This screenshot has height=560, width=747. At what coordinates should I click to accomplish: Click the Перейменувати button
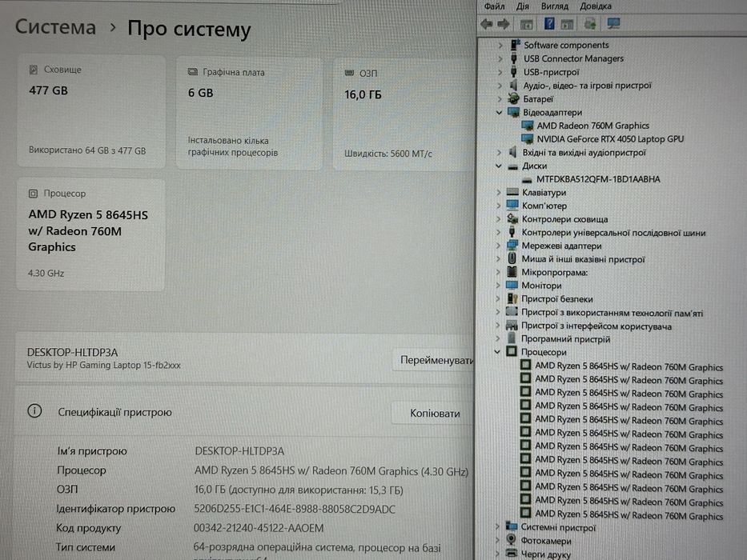tap(435, 360)
